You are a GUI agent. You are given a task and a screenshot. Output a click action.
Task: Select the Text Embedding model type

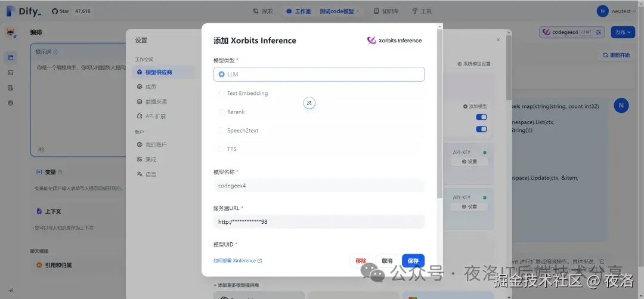pos(318,93)
